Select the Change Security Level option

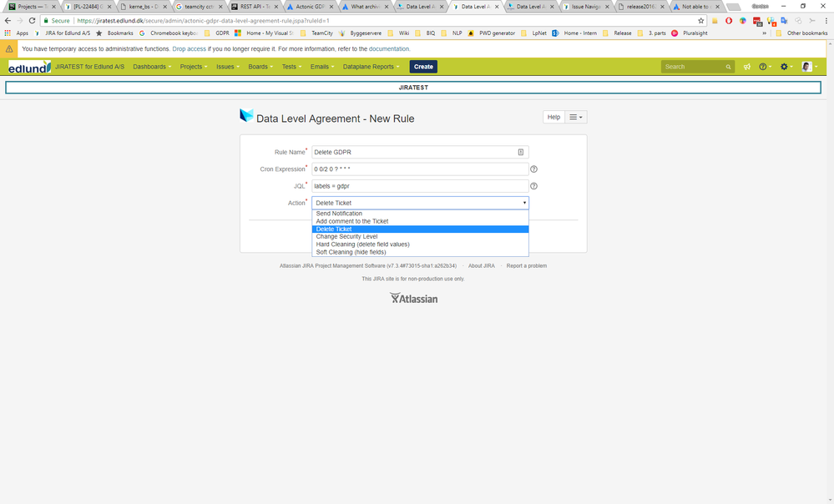(420, 237)
